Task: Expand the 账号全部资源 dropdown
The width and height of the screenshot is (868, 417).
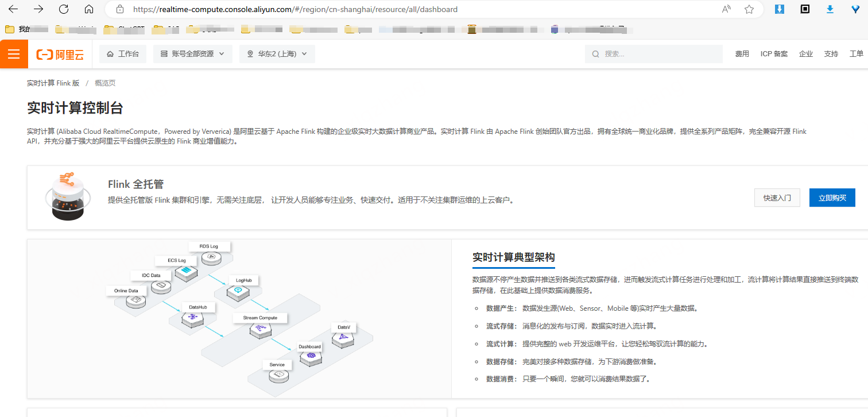Action: [x=193, y=54]
